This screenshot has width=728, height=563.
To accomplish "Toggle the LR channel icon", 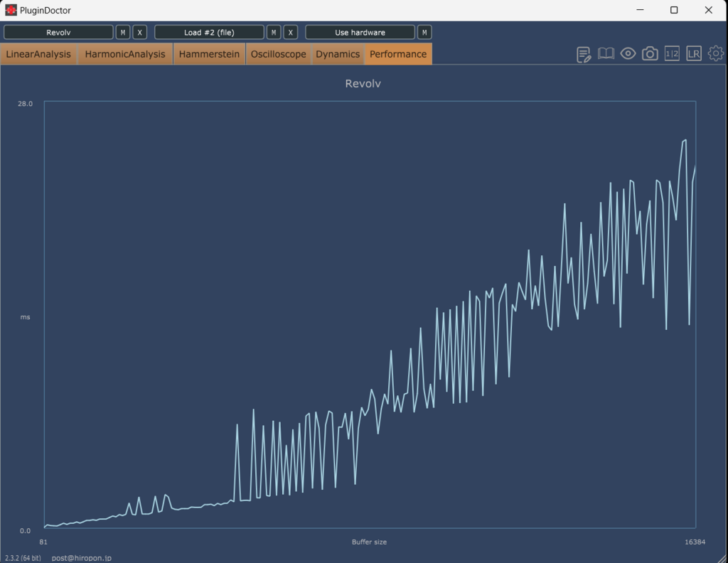I will click(x=694, y=54).
